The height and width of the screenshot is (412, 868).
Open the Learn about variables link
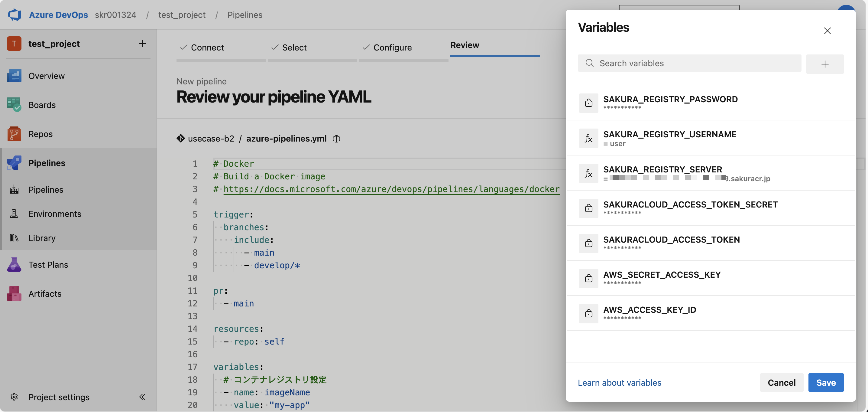pos(619,382)
